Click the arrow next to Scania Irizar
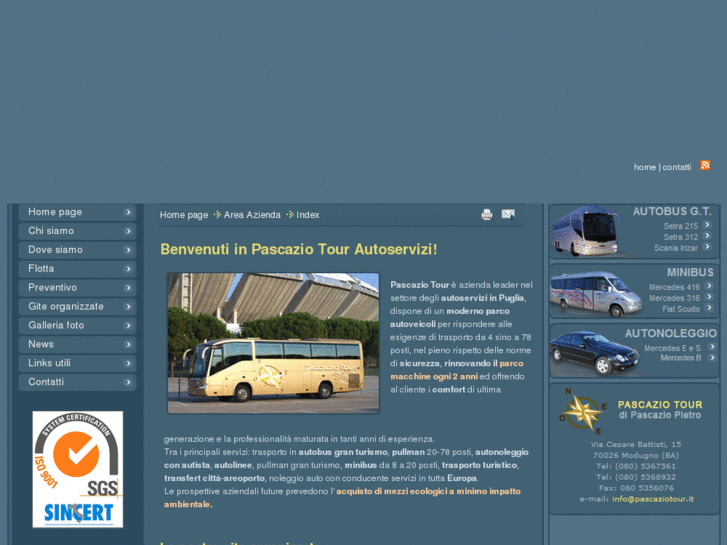 [707, 247]
